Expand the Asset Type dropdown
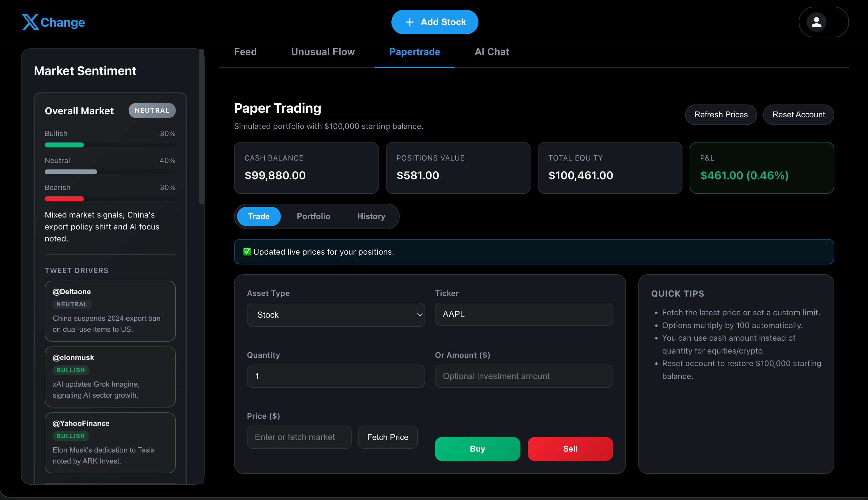The image size is (868, 500). coord(336,315)
